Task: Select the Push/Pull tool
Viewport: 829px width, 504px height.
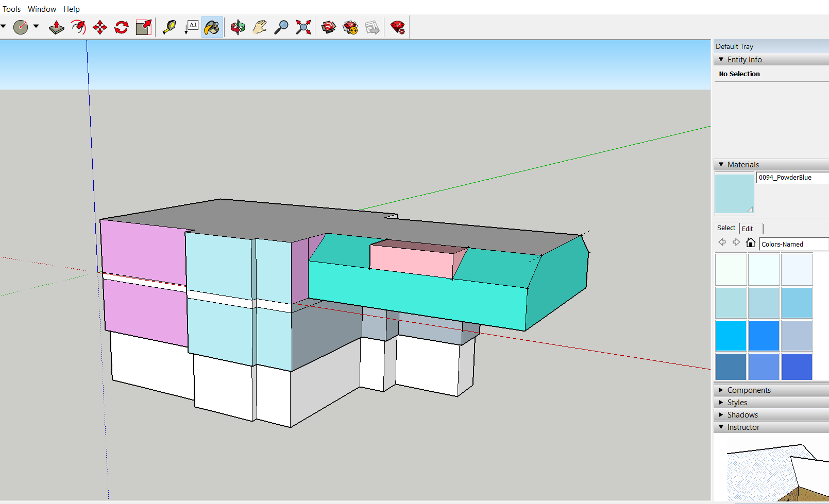Action: point(56,27)
